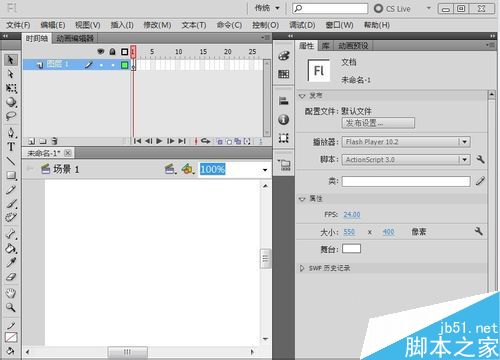Select the Subselection tool
Screen dimensions: 500x360
pyautogui.click(x=11, y=74)
